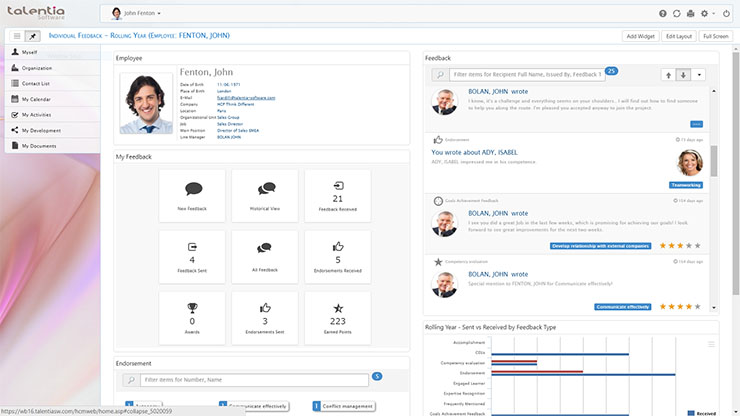
Task: Click the Earned Points star tile
Action: pyautogui.click(x=337, y=318)
